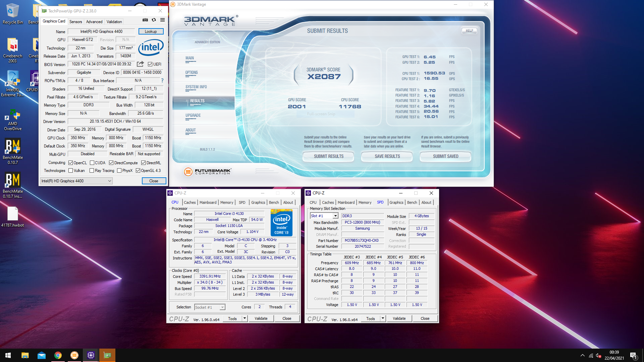Click the GPU-Z refresh icon
Image resolution: width=644 pixels, height=362 pixels.
click(x=154, y=20)
